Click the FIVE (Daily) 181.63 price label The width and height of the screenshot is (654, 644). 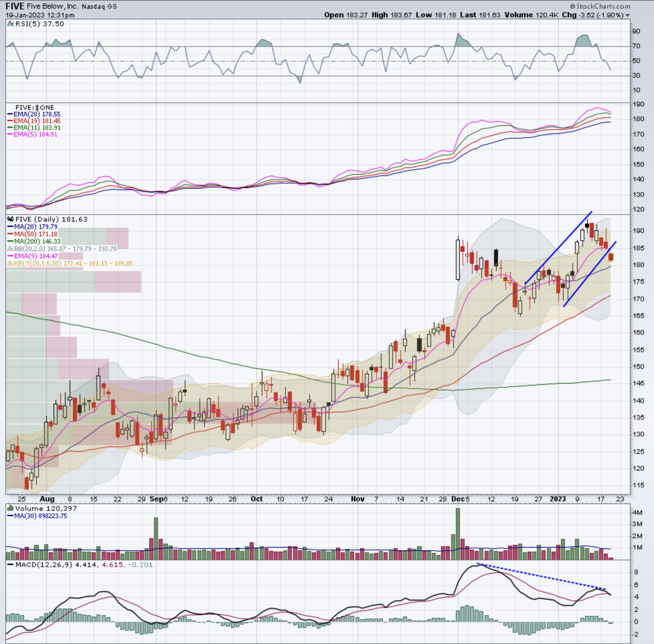pyautogui.click(x=52, y=219)
